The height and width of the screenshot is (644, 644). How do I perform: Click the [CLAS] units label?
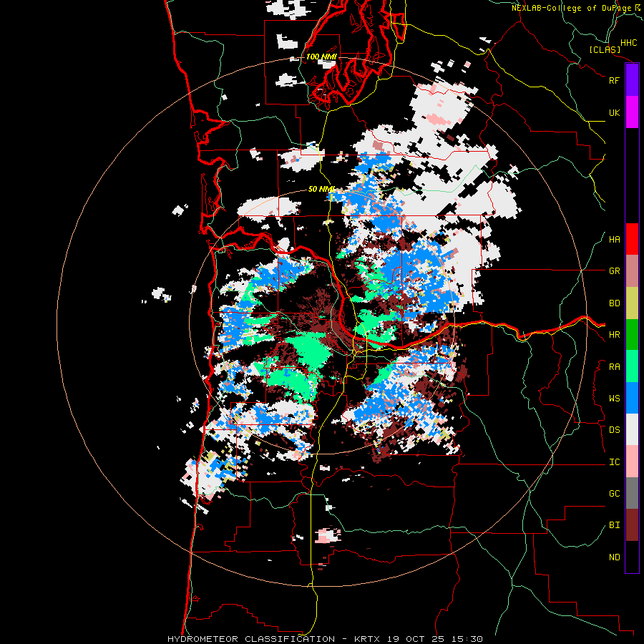coord(605,49)
